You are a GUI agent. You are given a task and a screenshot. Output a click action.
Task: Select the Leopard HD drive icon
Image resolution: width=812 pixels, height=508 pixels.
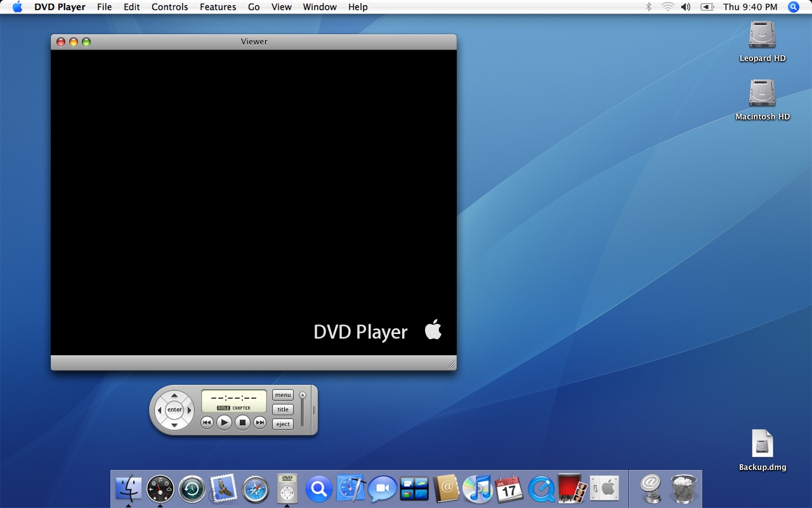click(762, 34)
